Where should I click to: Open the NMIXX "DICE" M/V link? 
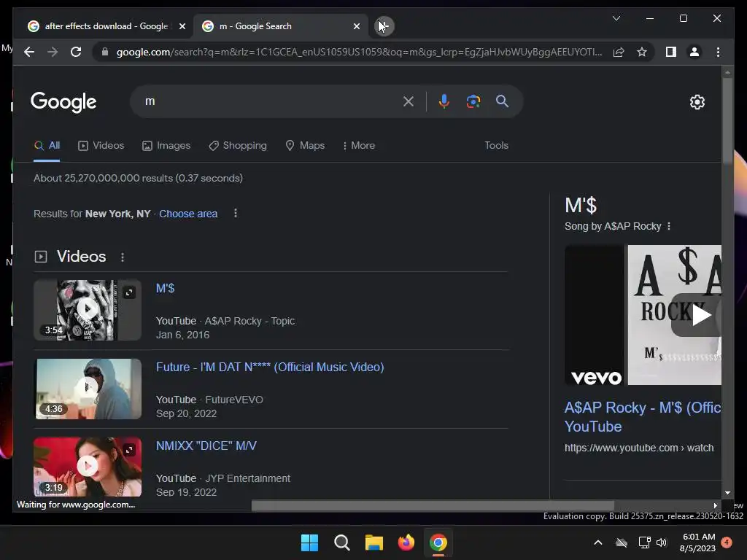point(206,446)
